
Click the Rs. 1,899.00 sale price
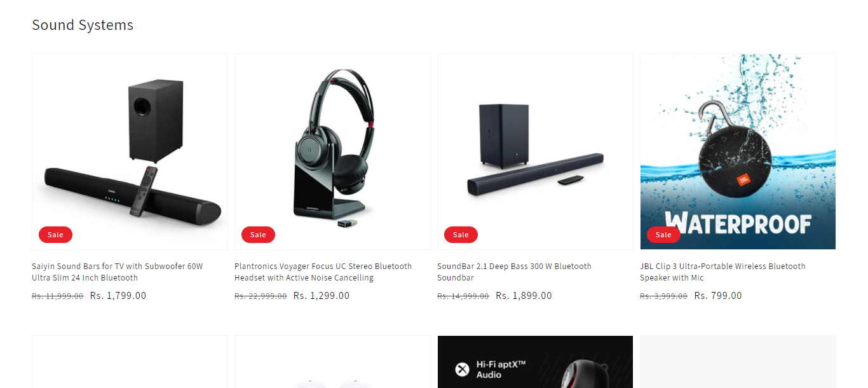point(524,296)
